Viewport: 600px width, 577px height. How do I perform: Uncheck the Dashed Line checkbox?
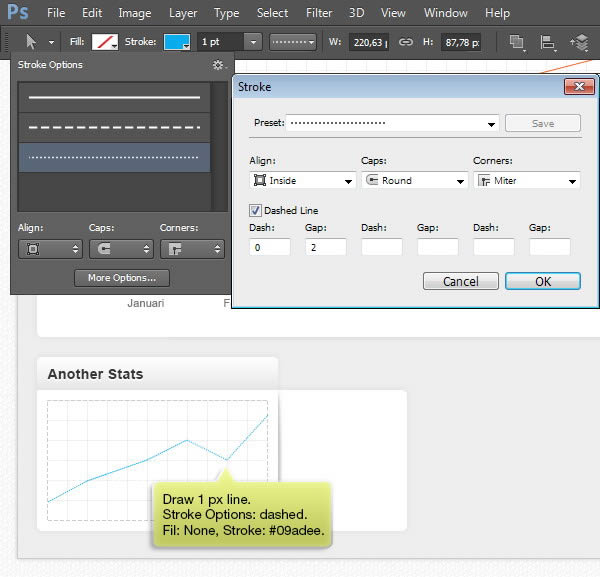pyautogui.click(x=255, y=211)
